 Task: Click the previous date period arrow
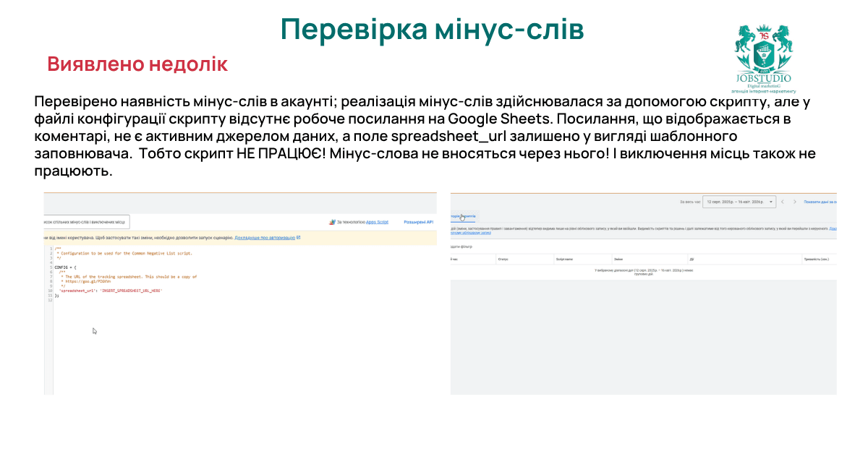pos(783,202)
